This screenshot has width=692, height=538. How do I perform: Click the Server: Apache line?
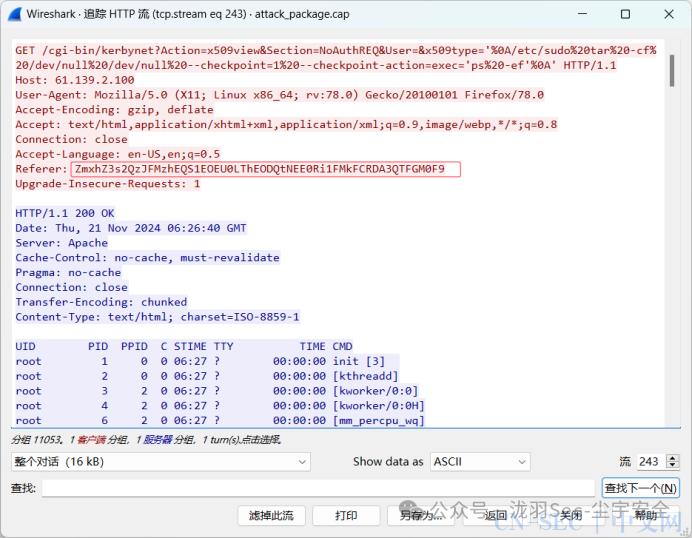61,243
